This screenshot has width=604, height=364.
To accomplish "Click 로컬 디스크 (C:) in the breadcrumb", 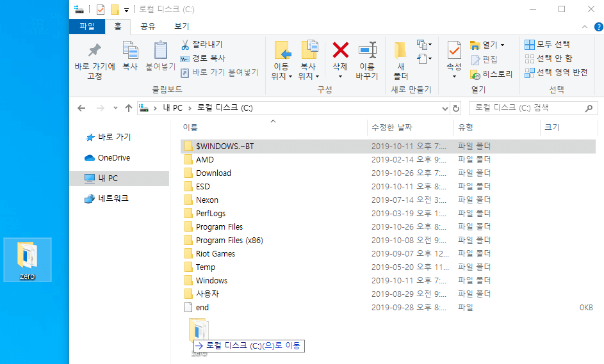I will pos(225,108).
